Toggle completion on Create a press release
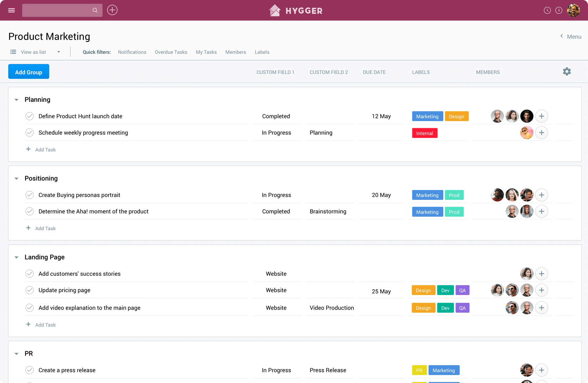 (29, 370)
